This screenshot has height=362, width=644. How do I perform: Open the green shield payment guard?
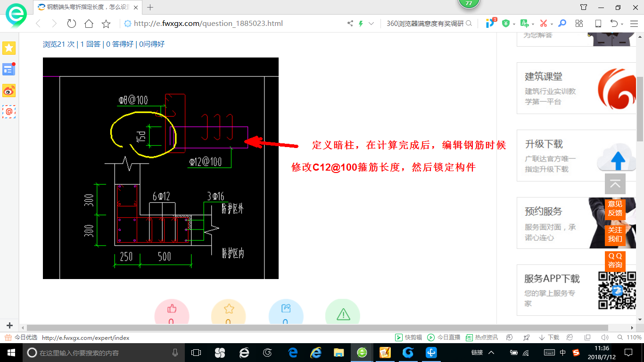(506, 23)
